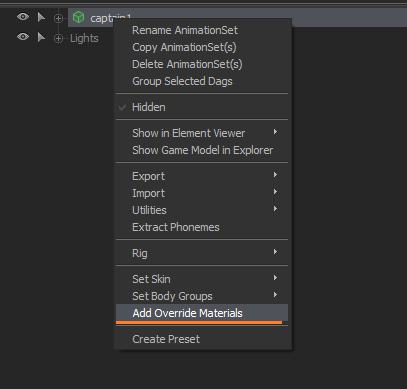Expand the captain1 animation set tree
This screenshot has height=389, width=407.
click(x=58, y=18)
